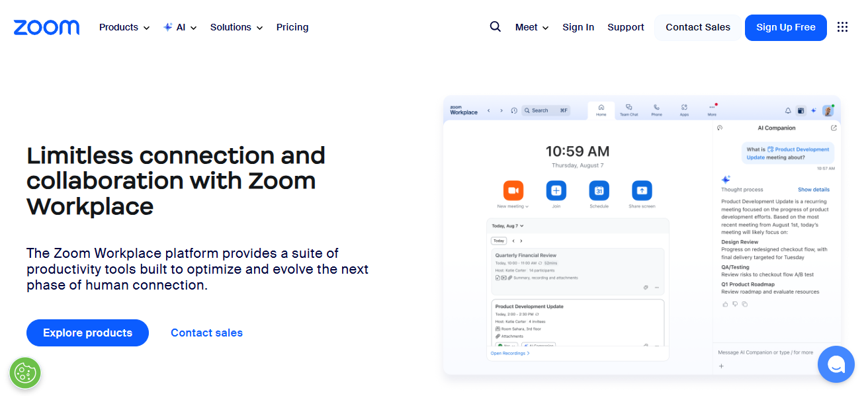
Task: Open the cookie preferences icon
Action: tap(25, 373)
